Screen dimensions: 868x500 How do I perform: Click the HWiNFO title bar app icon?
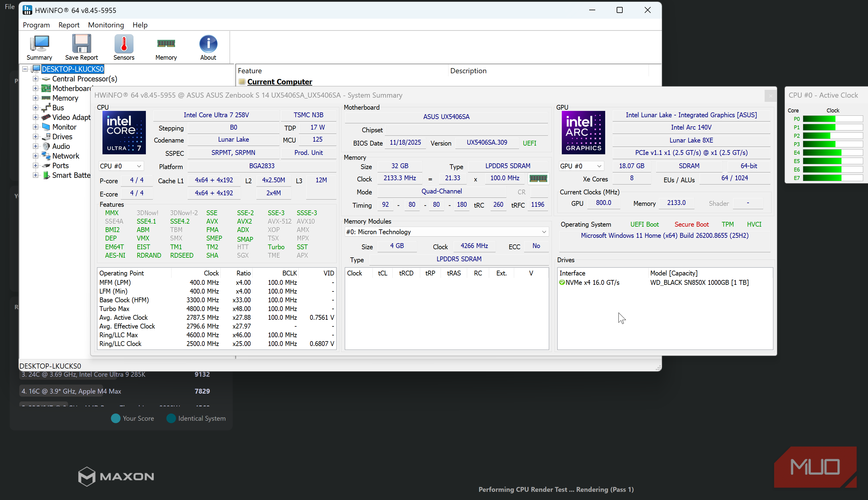[x=27, y=10]
